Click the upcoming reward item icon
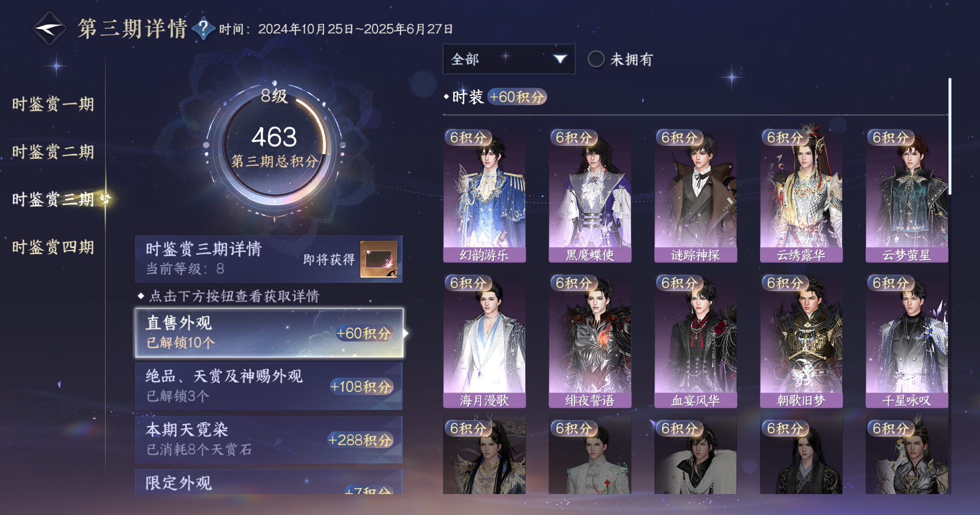 [379, 259]
